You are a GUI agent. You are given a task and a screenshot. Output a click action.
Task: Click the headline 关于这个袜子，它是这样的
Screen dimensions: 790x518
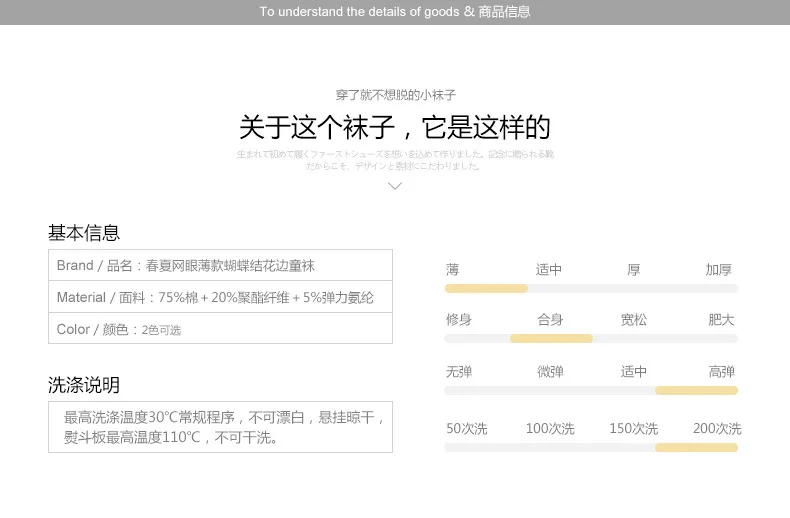(x=394, y=127)
